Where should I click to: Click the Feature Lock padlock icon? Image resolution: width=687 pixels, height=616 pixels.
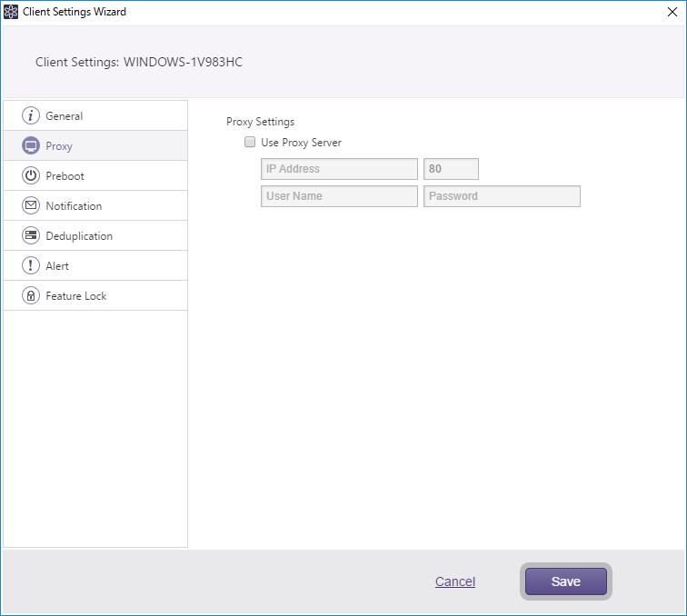pyautogui.click(x=31, y=295)
